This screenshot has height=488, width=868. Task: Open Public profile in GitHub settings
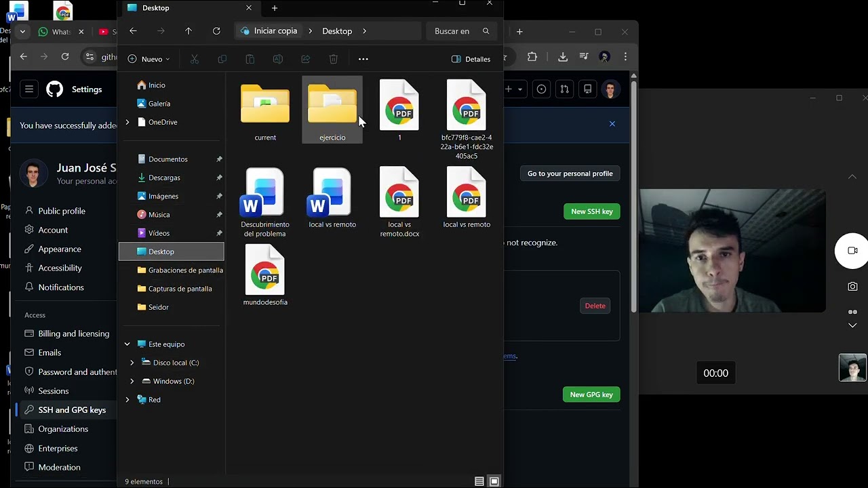(61, 211)
